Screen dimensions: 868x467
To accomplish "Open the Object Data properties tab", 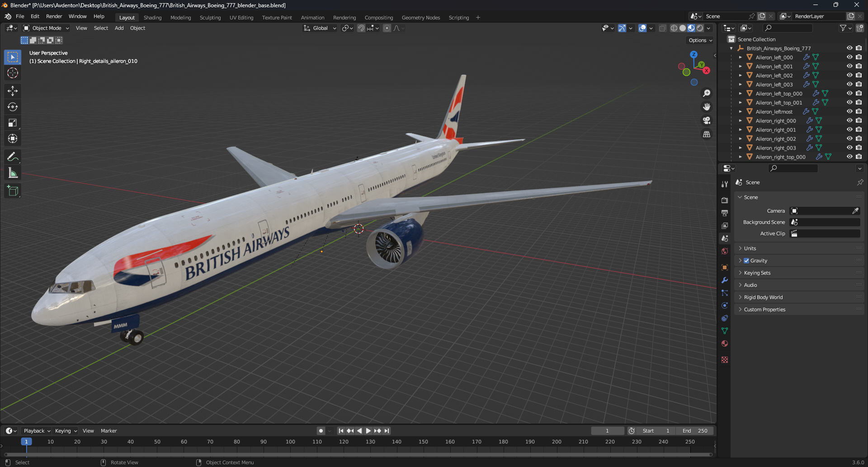I will (x=725, y=331).
